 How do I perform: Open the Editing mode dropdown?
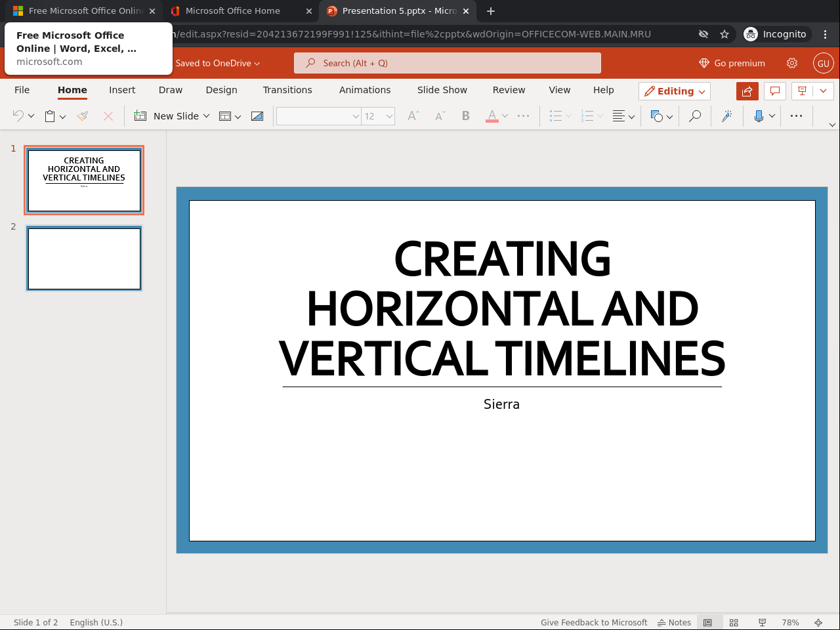pyautogui.click(x=675, y=91)
